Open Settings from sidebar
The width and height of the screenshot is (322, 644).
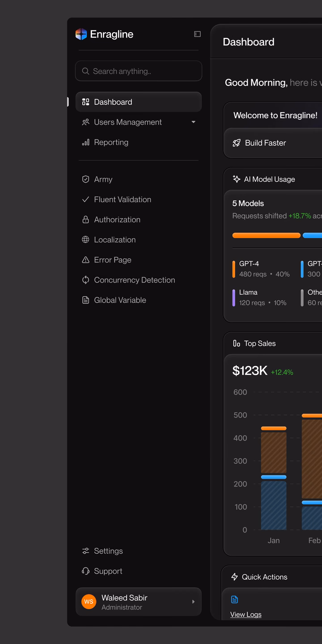139,551
